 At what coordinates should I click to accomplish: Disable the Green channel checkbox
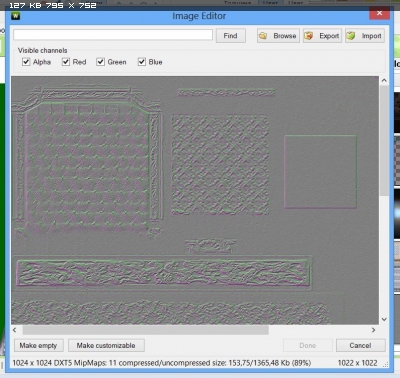click(x=100, y=62)
